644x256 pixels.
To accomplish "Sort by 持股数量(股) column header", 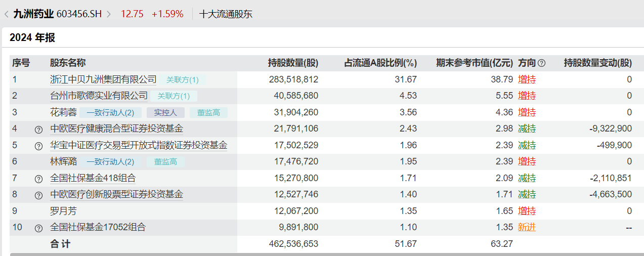I will click(x=293, y=63).
